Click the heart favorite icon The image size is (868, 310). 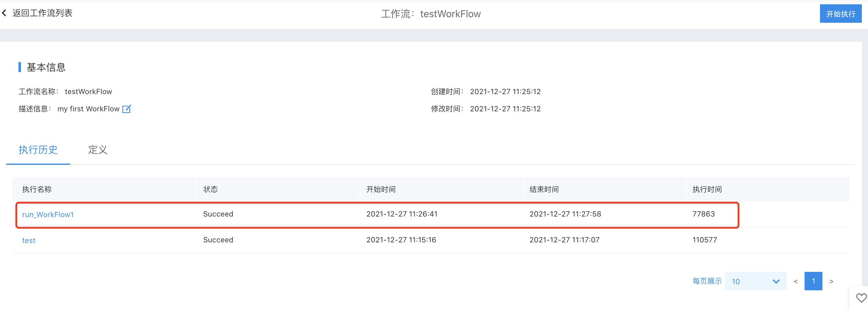[861, 298]
